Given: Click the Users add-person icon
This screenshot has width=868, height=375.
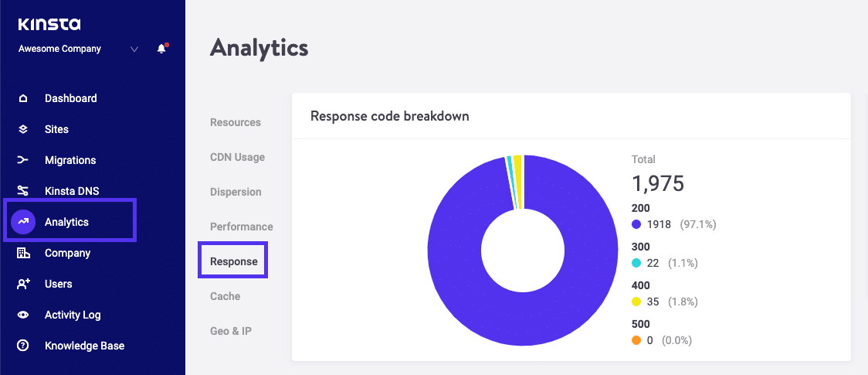Looking at the screenshot, I should pyautogui.click(x=23, y=284).
